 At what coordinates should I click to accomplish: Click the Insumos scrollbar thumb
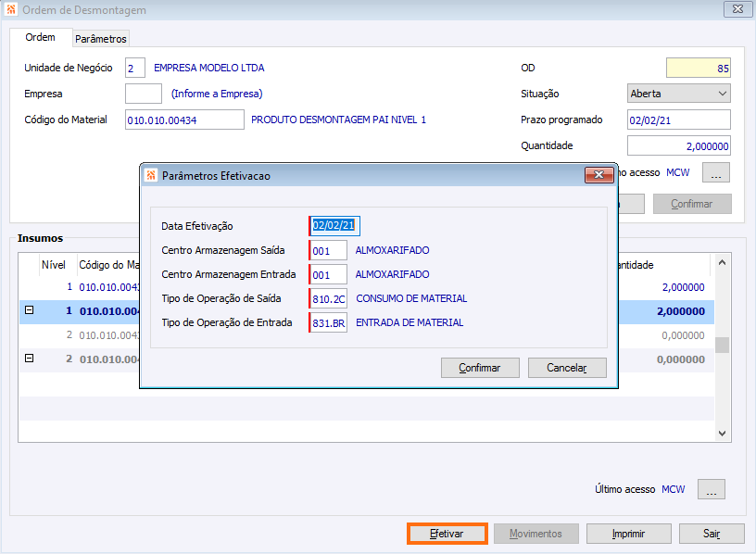[722, 345]
